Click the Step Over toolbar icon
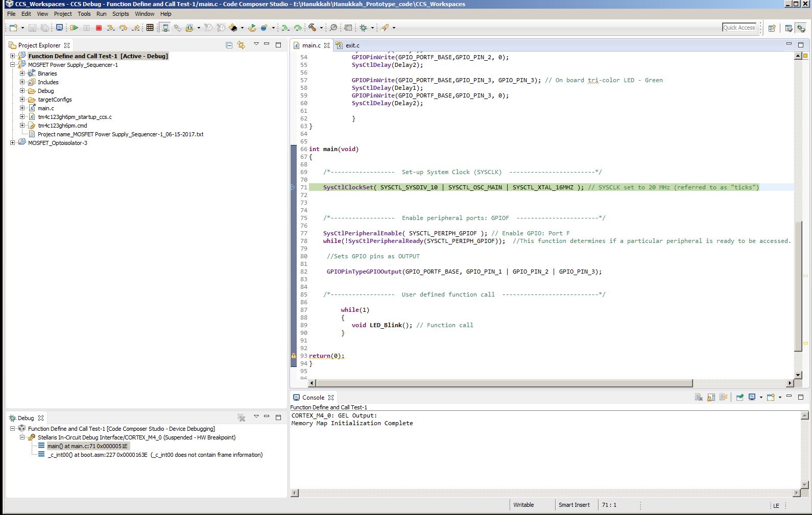Screen dimensions: 812x515 [x=123, y=28]
